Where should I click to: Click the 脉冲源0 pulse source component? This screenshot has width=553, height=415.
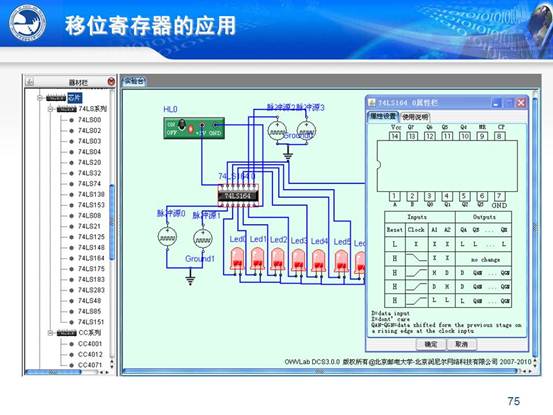(x=167, y=236)
